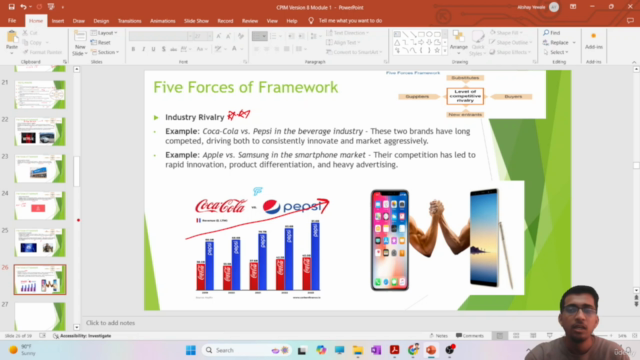
Task: Switch to Reading view
Action: (x=533, y=336)
